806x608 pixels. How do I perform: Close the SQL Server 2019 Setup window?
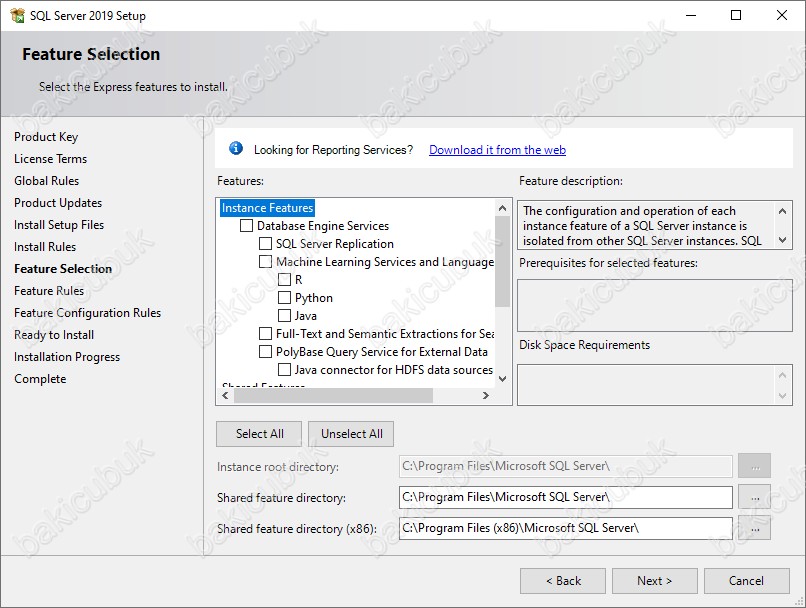click(x=781, y=15)
